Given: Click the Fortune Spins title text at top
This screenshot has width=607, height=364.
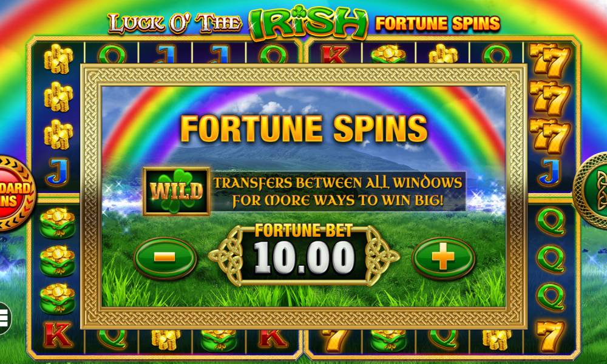Looking at the screenshot, I should [x=438, y=24].
